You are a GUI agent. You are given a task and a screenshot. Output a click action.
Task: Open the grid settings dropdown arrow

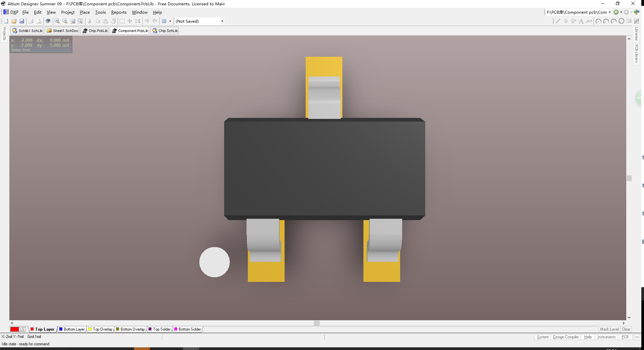pos(170,21)
